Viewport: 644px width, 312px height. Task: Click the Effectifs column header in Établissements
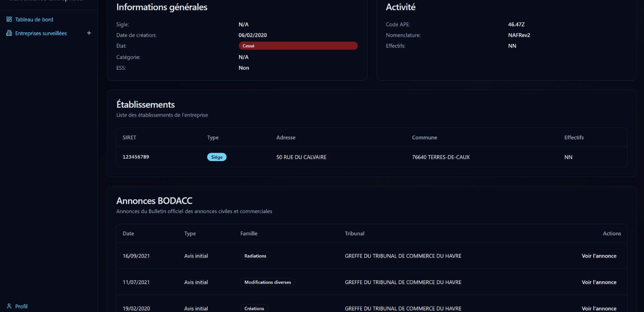(x=574, y=137)
